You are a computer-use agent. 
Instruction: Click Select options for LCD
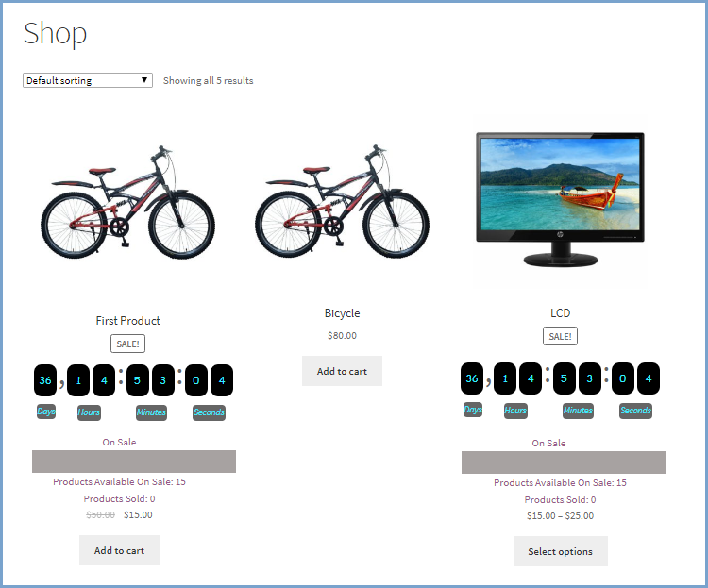[561, 551]
